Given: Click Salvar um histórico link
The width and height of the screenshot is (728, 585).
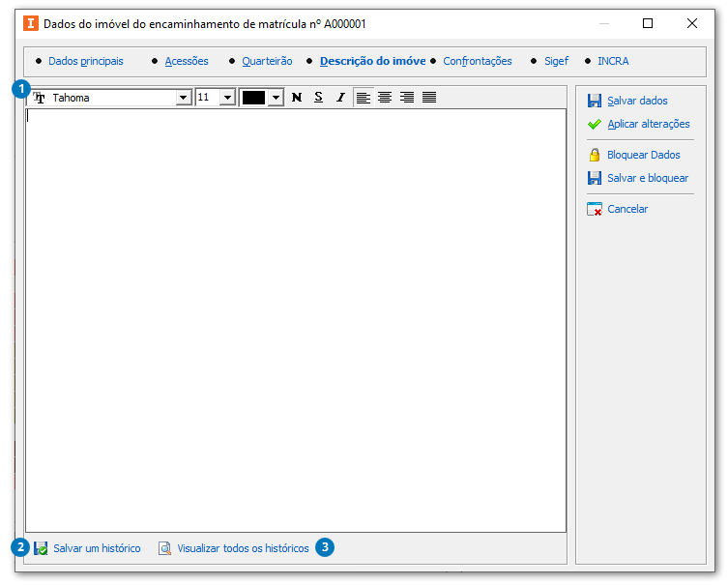Looking at the screenshot, I should tap(97, 548).
